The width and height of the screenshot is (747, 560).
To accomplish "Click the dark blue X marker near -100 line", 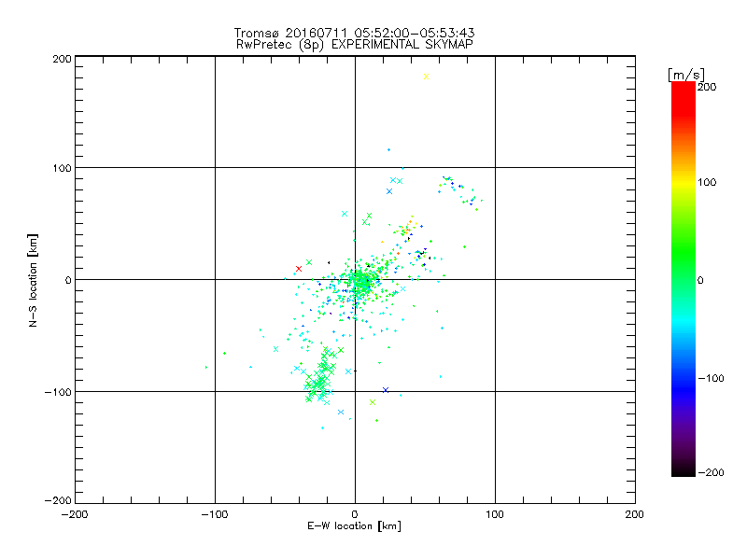I will tap(386, 390).
